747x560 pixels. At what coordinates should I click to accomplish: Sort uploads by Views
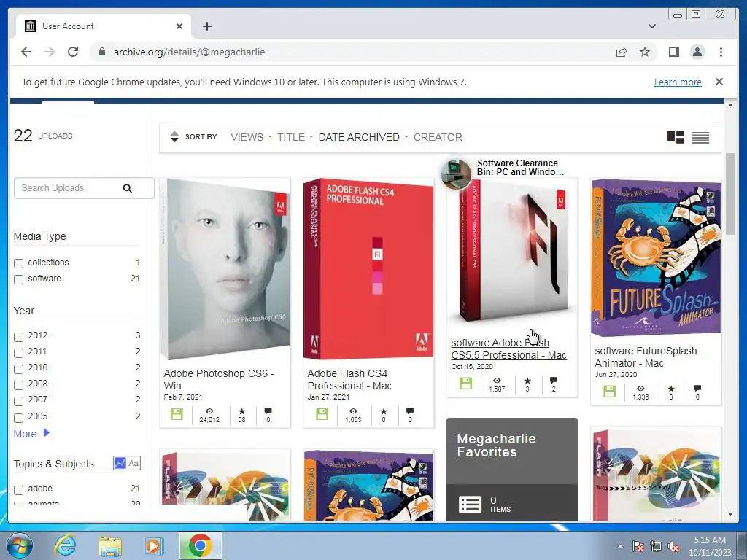(247, 137)
